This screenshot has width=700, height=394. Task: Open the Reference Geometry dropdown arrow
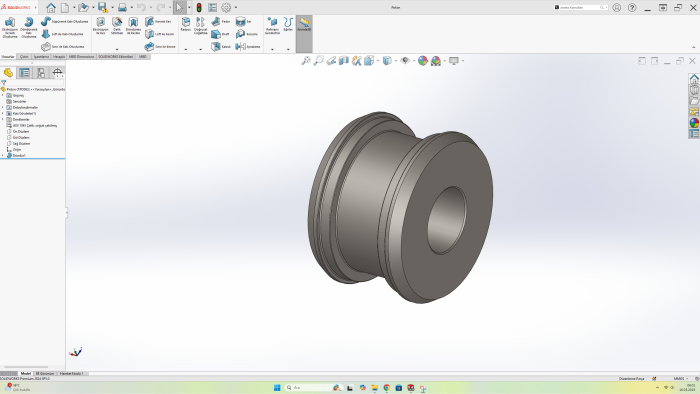point(272,49)
